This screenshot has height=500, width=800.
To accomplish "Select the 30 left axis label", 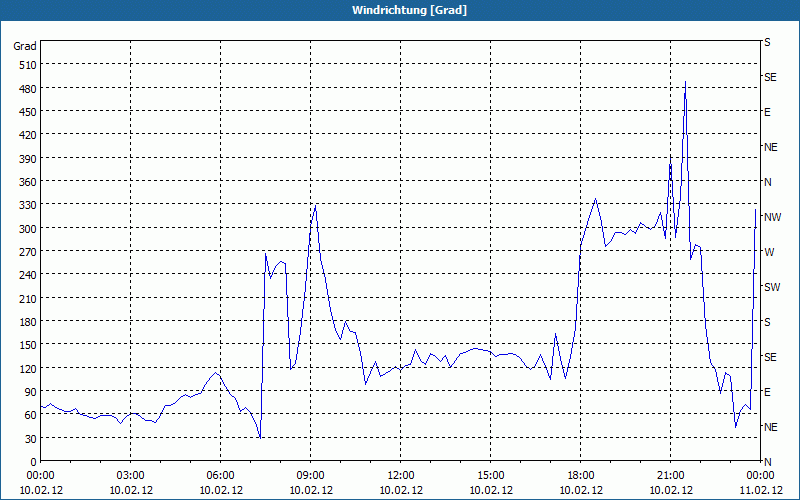I will point(31,439).
